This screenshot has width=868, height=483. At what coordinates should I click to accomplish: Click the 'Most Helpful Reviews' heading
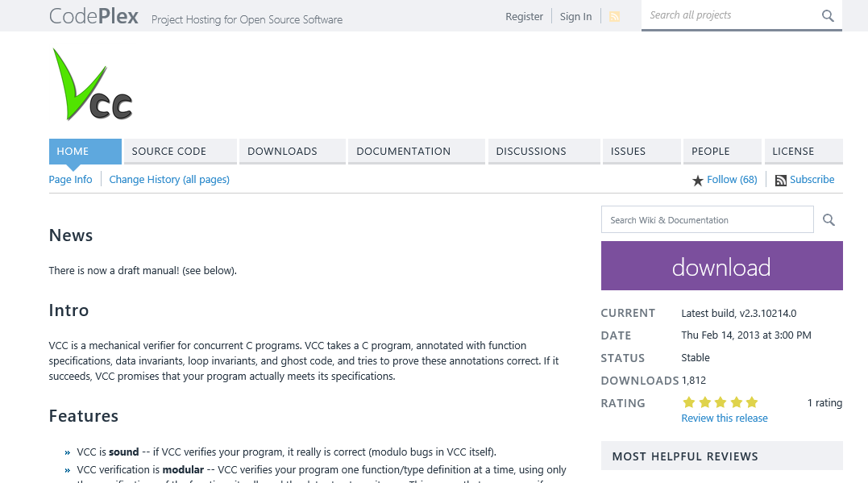tap(685, 456)
